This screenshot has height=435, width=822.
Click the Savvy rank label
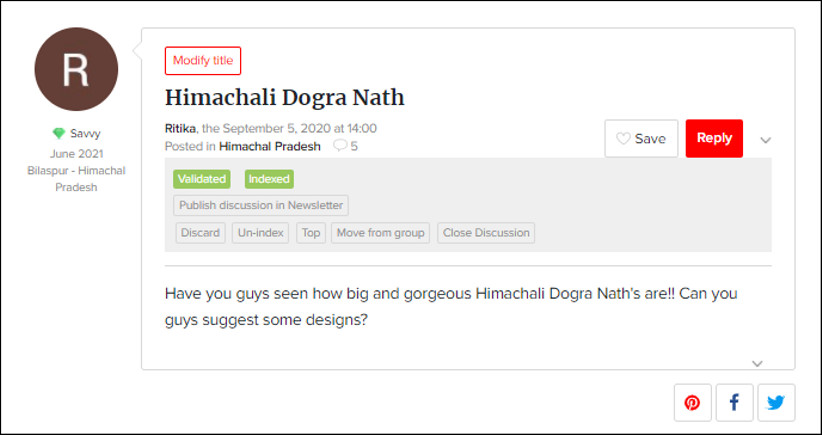[x=85, y=134]
